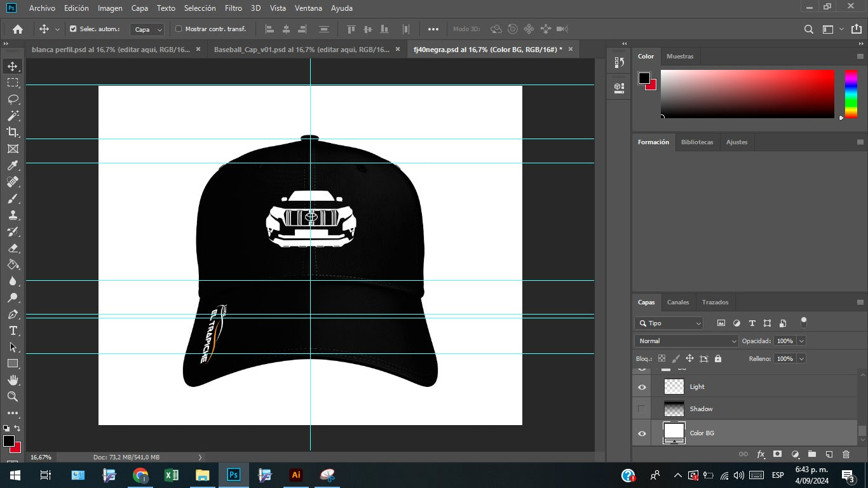Open Move tool preset picker arrow
868x488 pixels.
57,29
